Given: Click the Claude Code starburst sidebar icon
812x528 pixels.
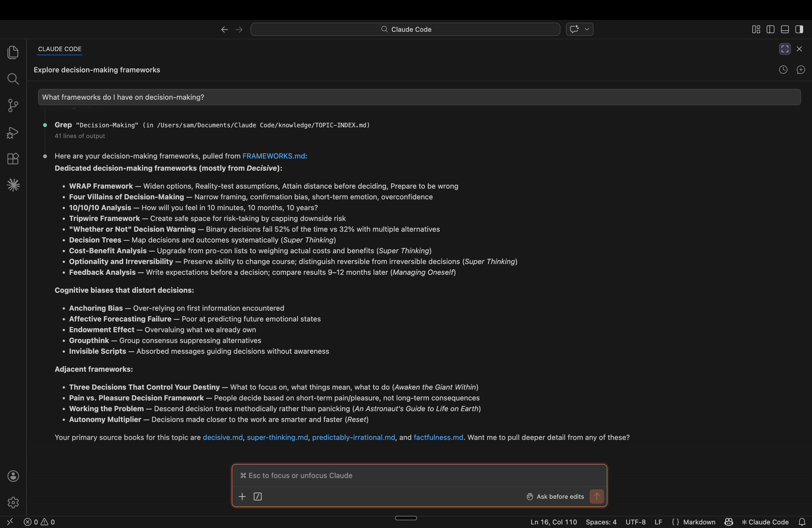Looking at the screenshot, I should [x=13, y=185].
